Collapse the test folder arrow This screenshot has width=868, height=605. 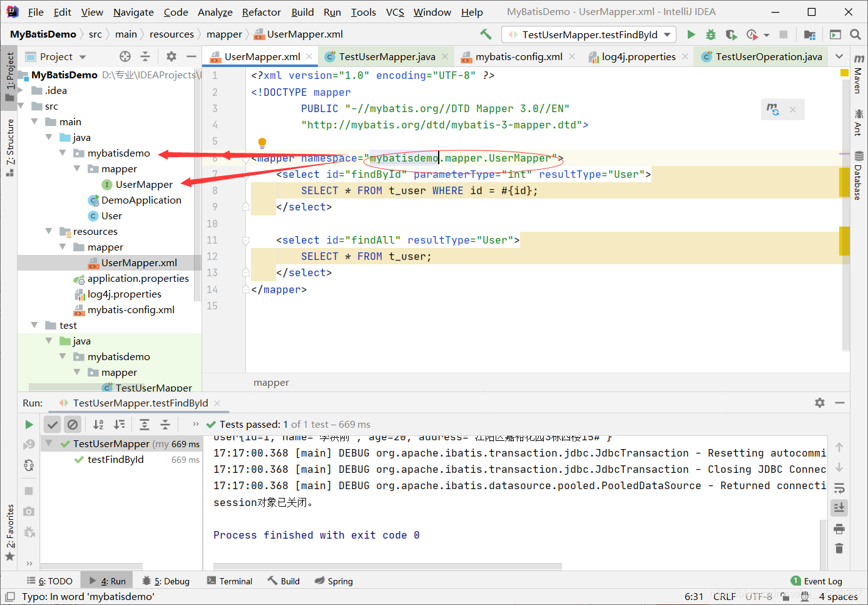tap(34, 325)
